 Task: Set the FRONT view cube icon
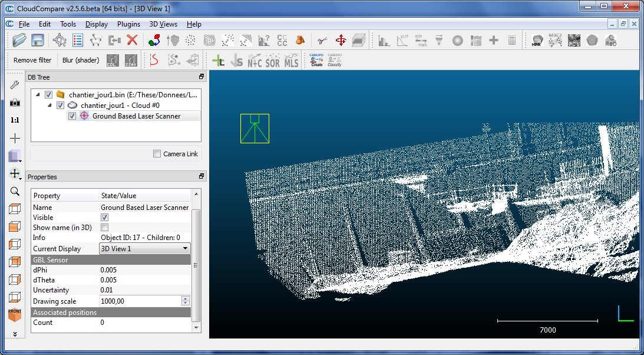tap(15, 315)
